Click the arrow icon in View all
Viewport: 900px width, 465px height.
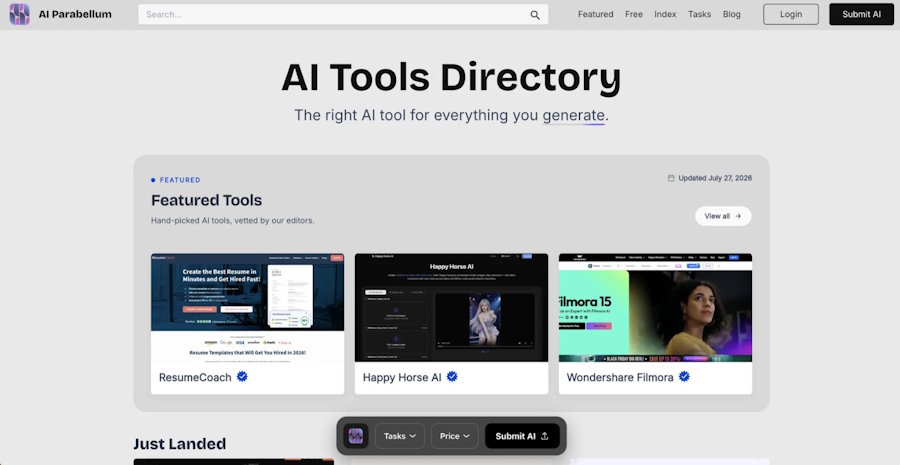[x=738, y=216]
